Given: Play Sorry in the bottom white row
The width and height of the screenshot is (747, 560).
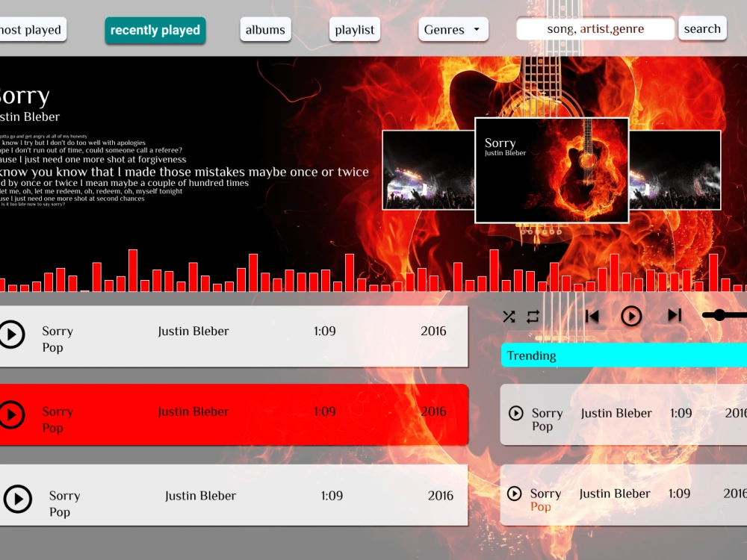Looking at the screenshot, I should pyautogui.click(x=18, y=499).
